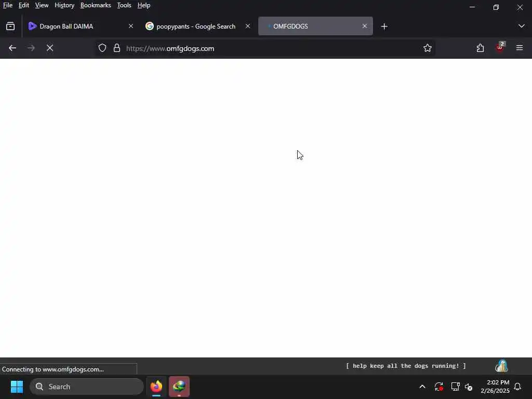Expand the list all tabs dropdown

[522, 26]
